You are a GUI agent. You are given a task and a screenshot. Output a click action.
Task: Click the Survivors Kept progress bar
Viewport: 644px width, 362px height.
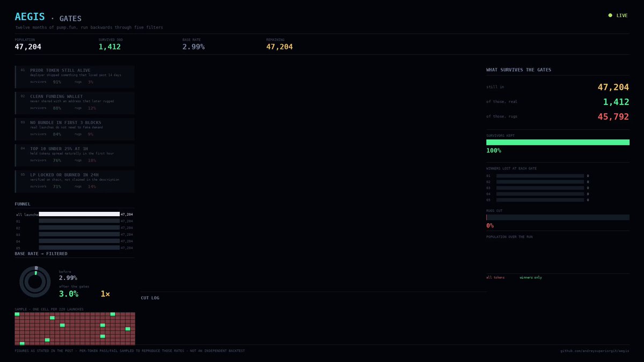[558, 142]
